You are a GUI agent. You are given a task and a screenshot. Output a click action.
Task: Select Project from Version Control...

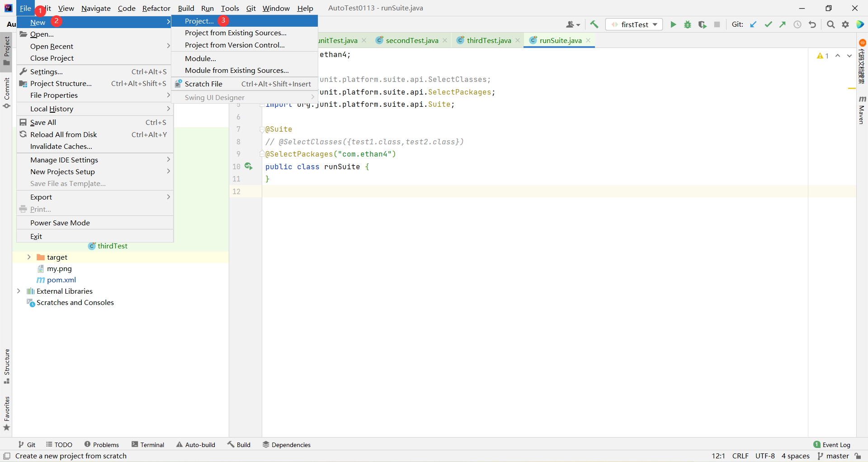coord(245,45)
